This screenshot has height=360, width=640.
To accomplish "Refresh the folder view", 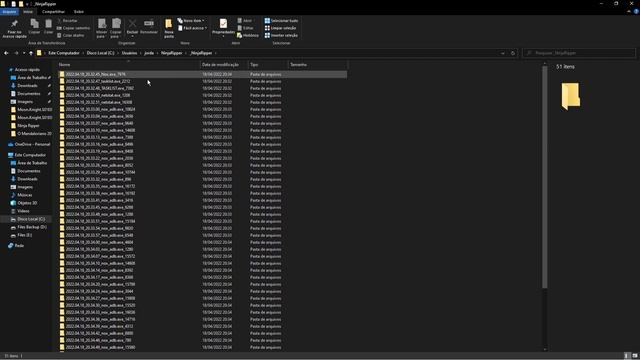I will pos(513,53).
